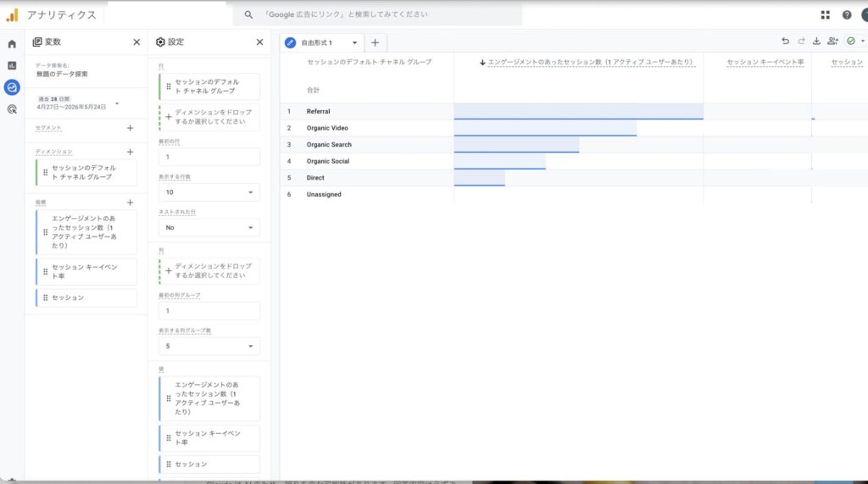
Task: Click the Referral bar in chart
Action: click(x=578, y=111)
